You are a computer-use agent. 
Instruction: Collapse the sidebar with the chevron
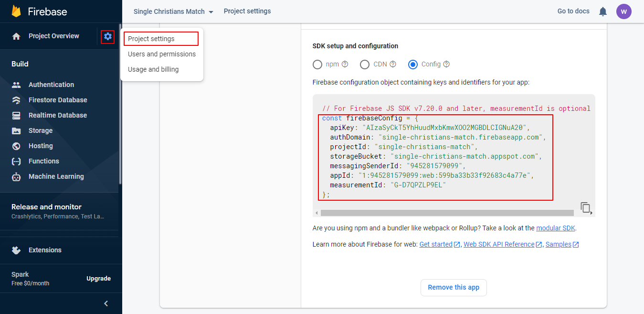106,303
